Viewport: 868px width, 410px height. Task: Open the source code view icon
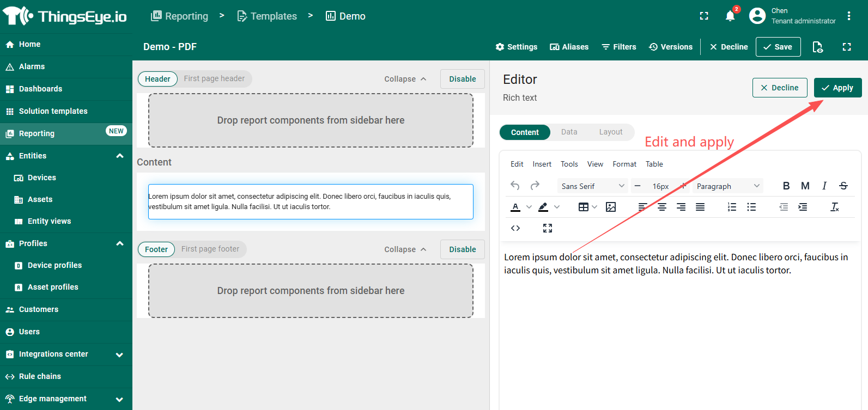[515, 228]
